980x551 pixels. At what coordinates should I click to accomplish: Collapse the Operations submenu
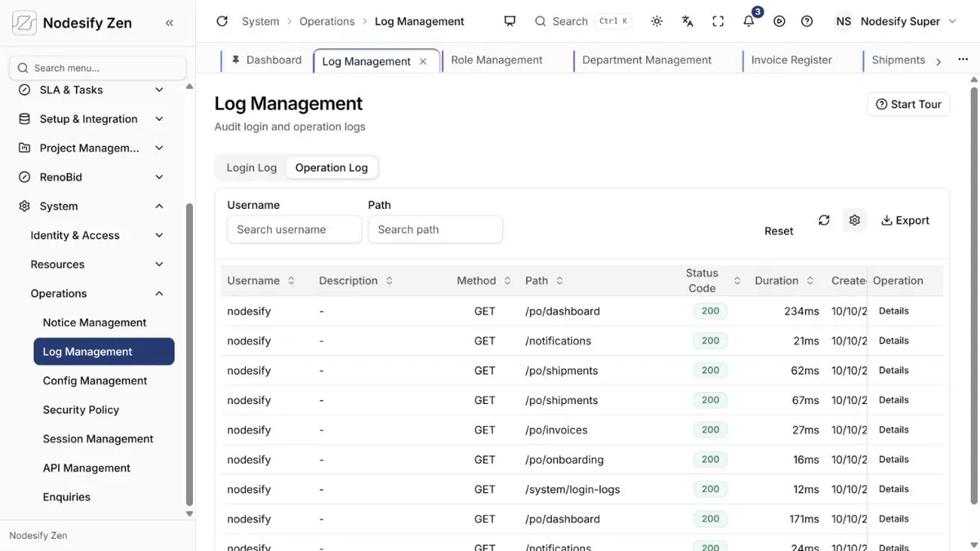coord(159,294)
